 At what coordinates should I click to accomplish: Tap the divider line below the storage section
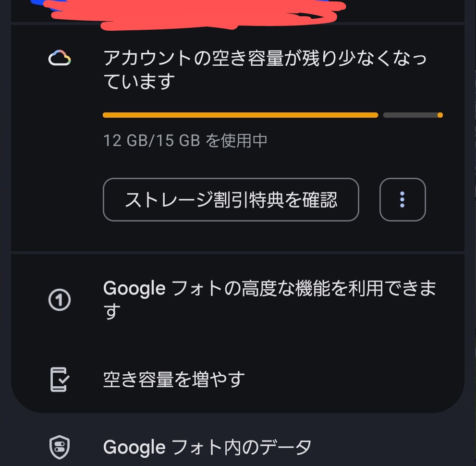point(238,253)
